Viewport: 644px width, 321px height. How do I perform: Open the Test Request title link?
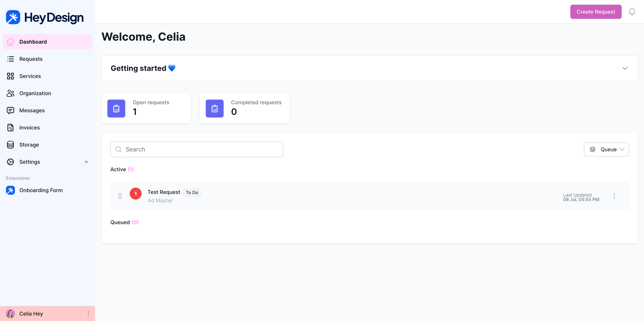[164, 192]
